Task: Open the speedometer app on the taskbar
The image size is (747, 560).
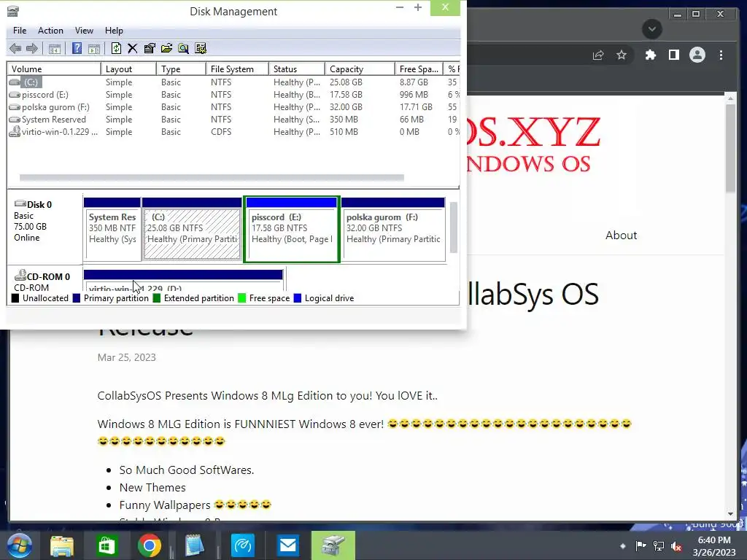Action: (x=242, y=545)
